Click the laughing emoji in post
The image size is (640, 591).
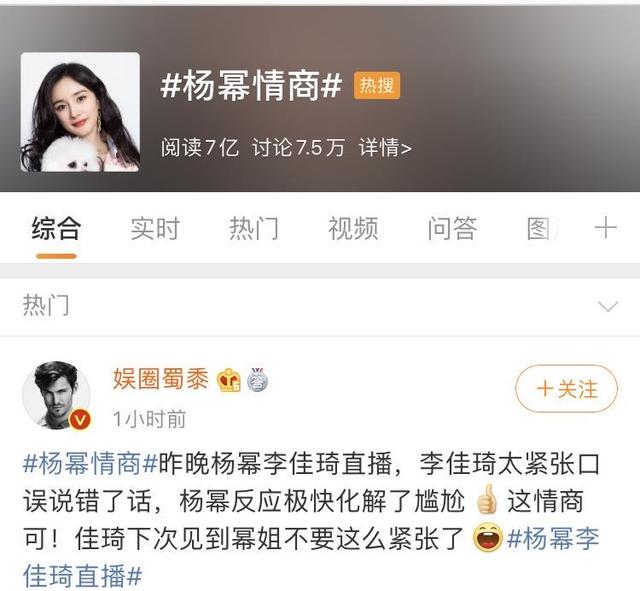[x=488, y=537]
